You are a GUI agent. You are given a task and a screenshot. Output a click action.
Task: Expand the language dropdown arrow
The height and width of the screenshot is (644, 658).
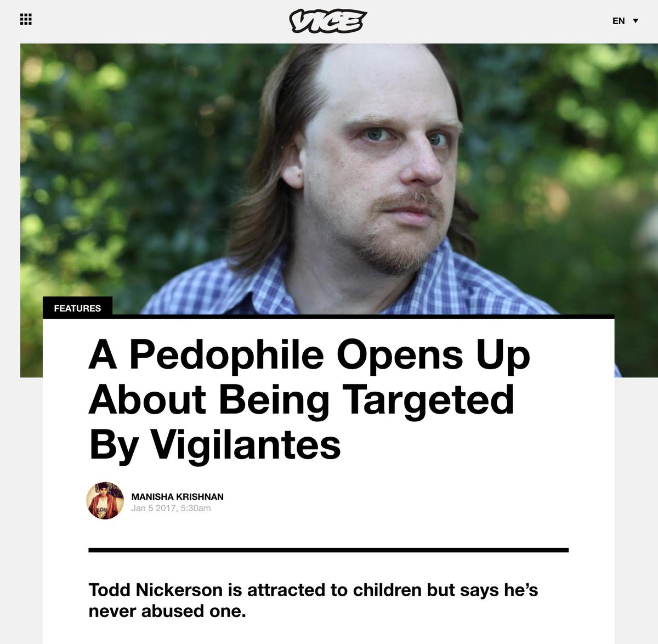pyautogui.click(x=636, y=21)
